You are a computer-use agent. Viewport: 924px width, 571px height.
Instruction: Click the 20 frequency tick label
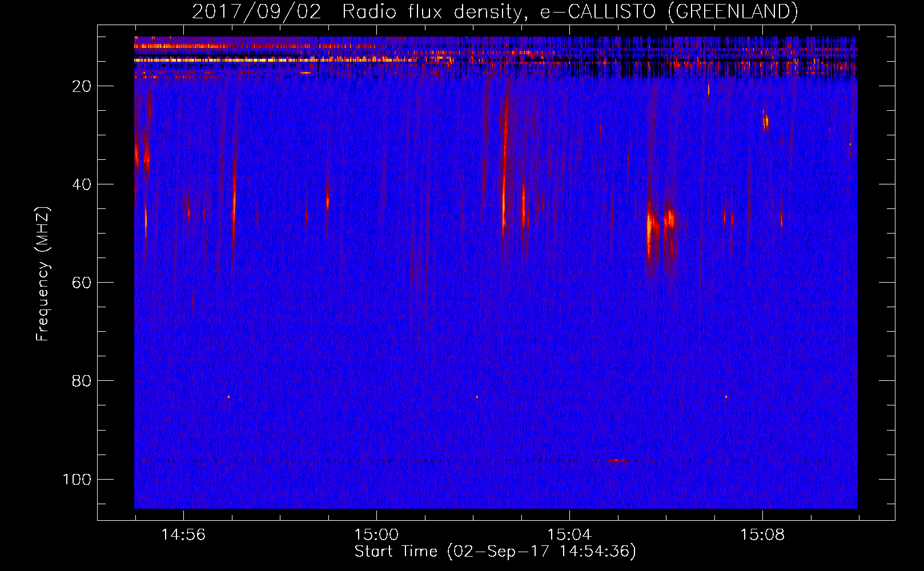coord(82,86)
